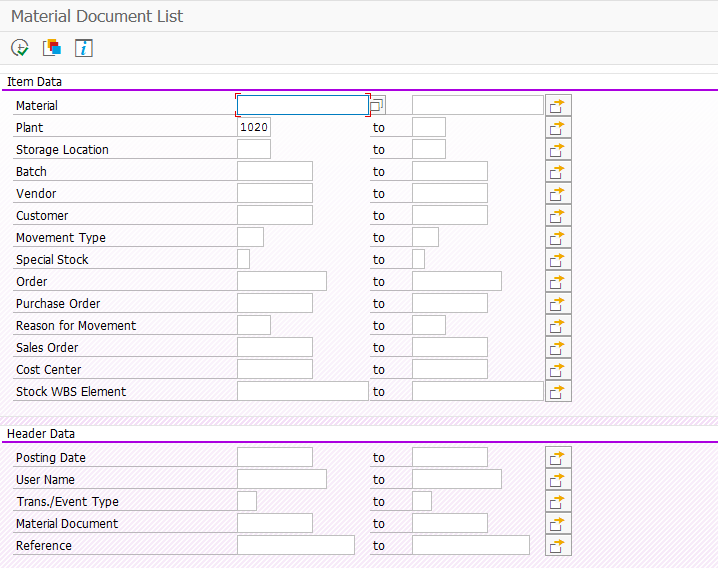The height and width of the screenshot is (568, 718).
Task: Open multiple selection for Storage Location
Action: (x=558, y=150)
